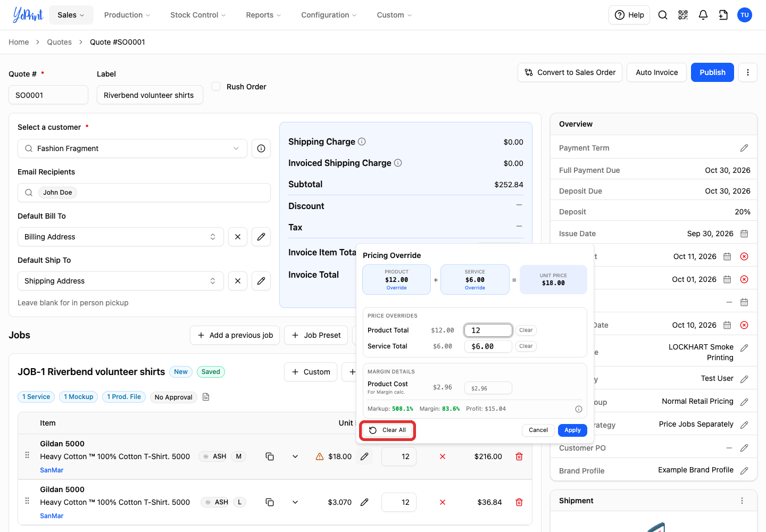Apply the pricing override

point(572,430)
